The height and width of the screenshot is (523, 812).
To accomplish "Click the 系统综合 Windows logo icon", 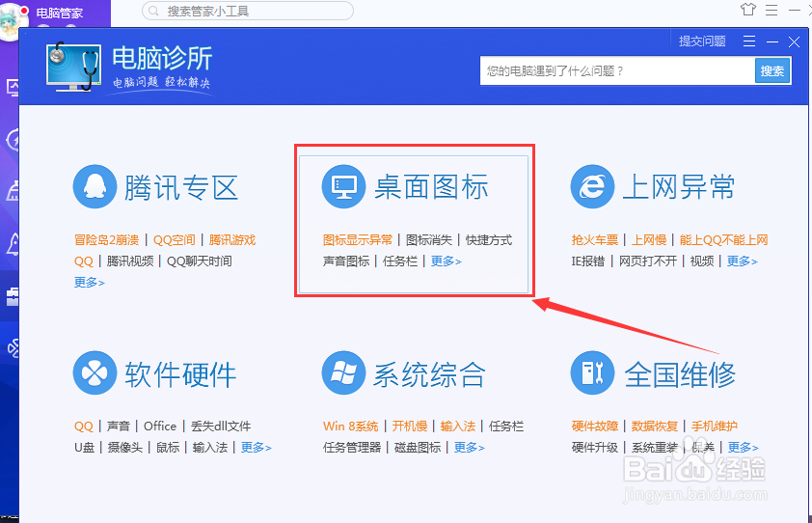I will point(344,372).
